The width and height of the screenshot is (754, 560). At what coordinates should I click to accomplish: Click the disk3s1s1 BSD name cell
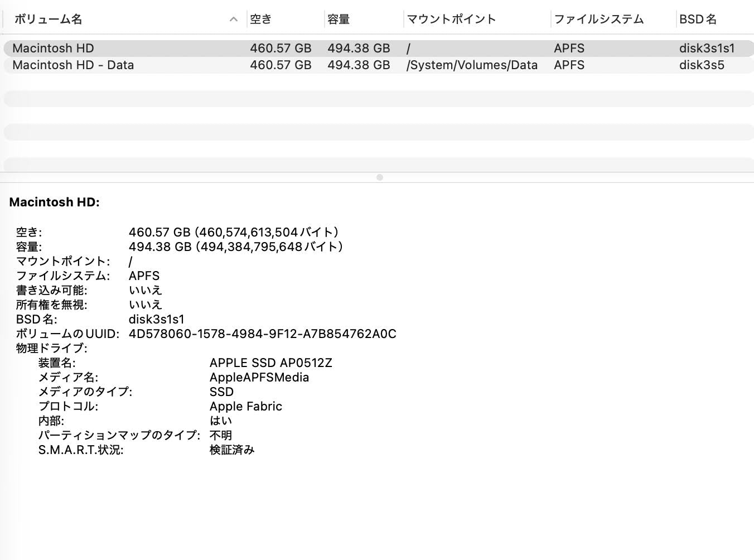pyautogui.click(x=707, y=48)
